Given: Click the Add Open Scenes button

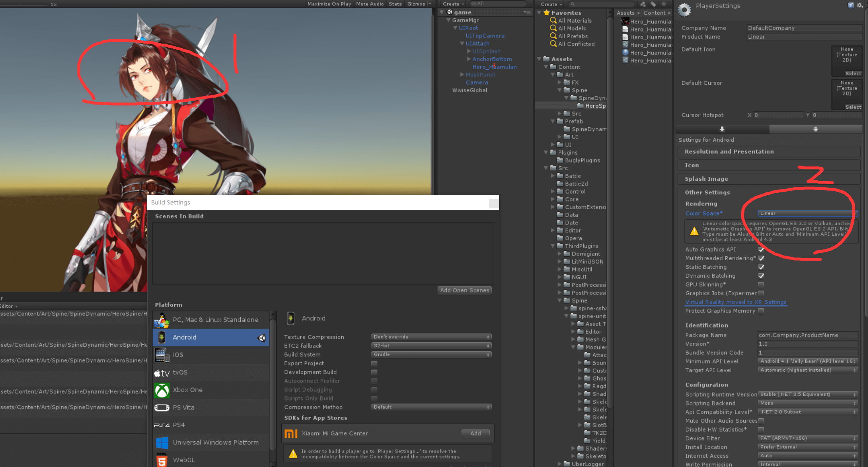Looking at the screenshot, I should pos(464,291).
